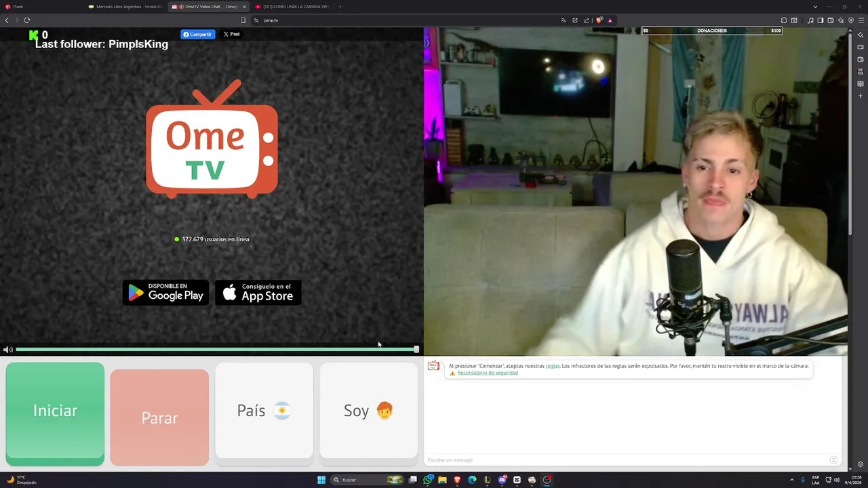This screenshot has width=868, height=488.
Task: Open Microsoft Edge from the taskbar
Action: point(472,480)
